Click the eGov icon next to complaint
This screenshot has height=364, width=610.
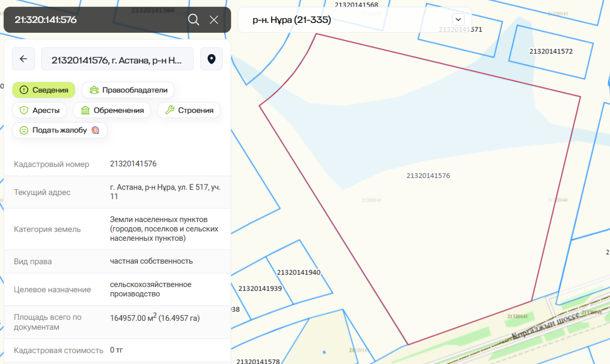point(95,130)
